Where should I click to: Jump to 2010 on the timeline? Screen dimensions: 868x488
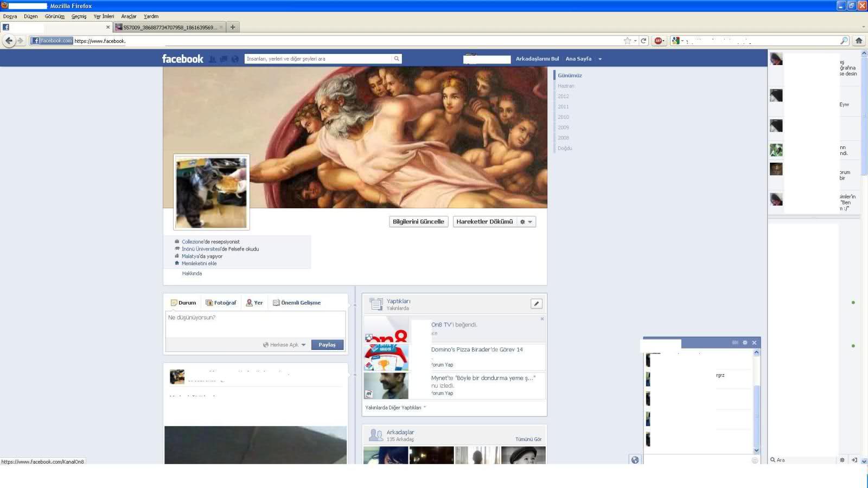pos(563,117)
